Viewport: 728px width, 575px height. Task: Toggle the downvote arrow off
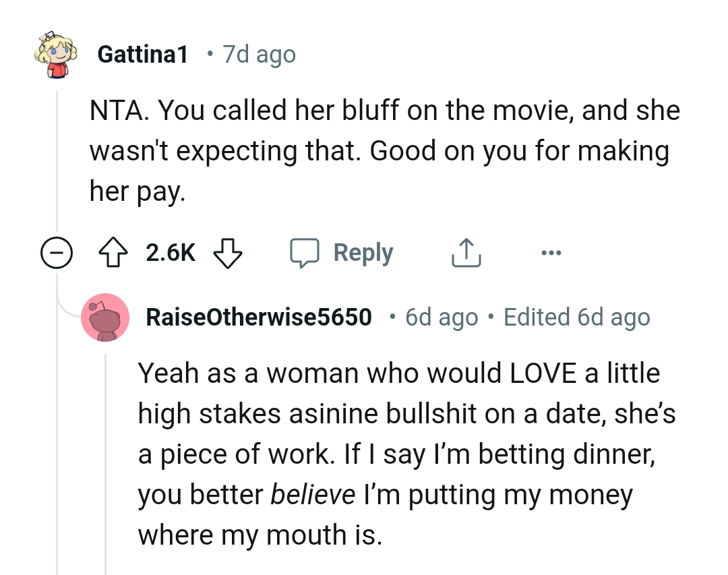[228, 254]
